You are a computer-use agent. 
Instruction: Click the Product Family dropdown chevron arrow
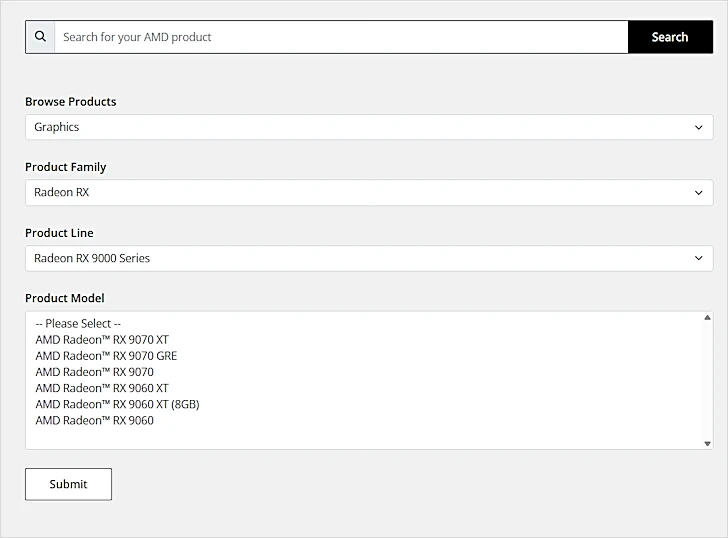pyautogui.click(x=698, y=193)
